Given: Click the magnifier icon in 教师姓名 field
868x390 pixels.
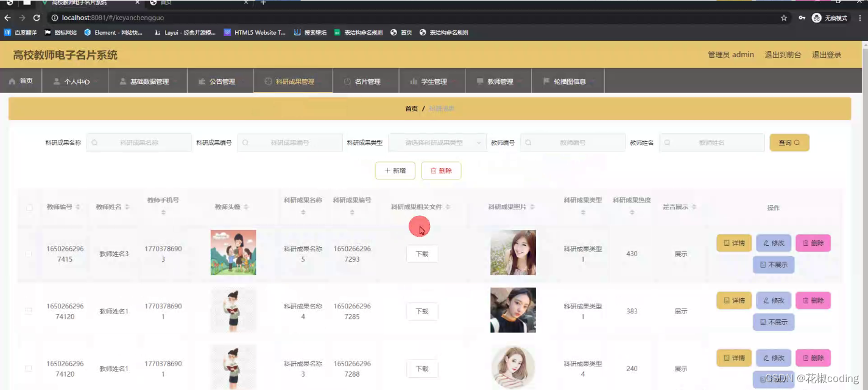Looking at the screenshot, I should [x=668, y=142].
